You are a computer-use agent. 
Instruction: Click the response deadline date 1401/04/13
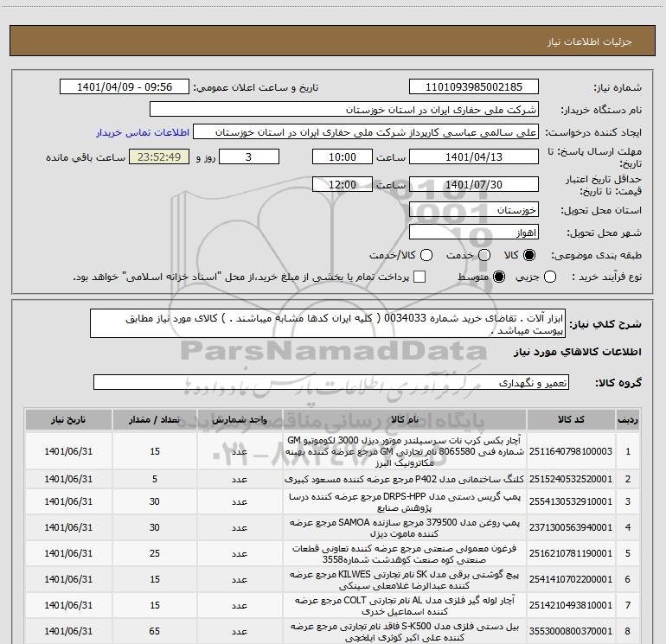(474, 156)
